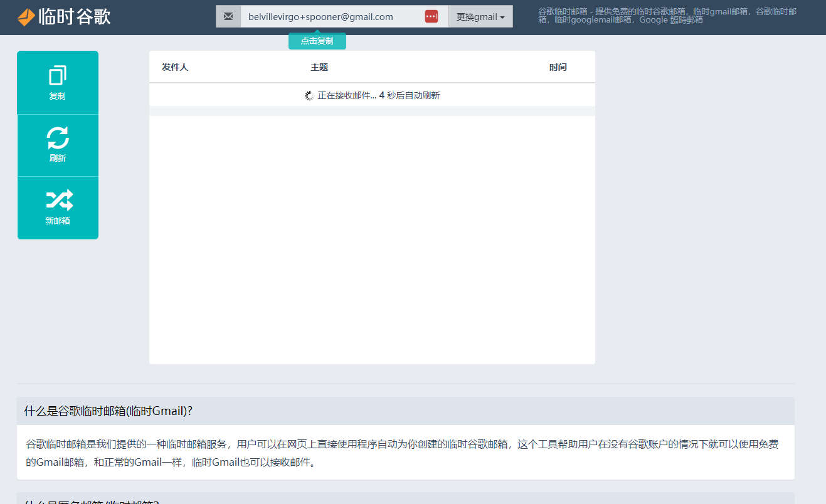Click the 临时谷歌 logo icon
Viewport: 826px width, 504px height.
click(26, 17)
